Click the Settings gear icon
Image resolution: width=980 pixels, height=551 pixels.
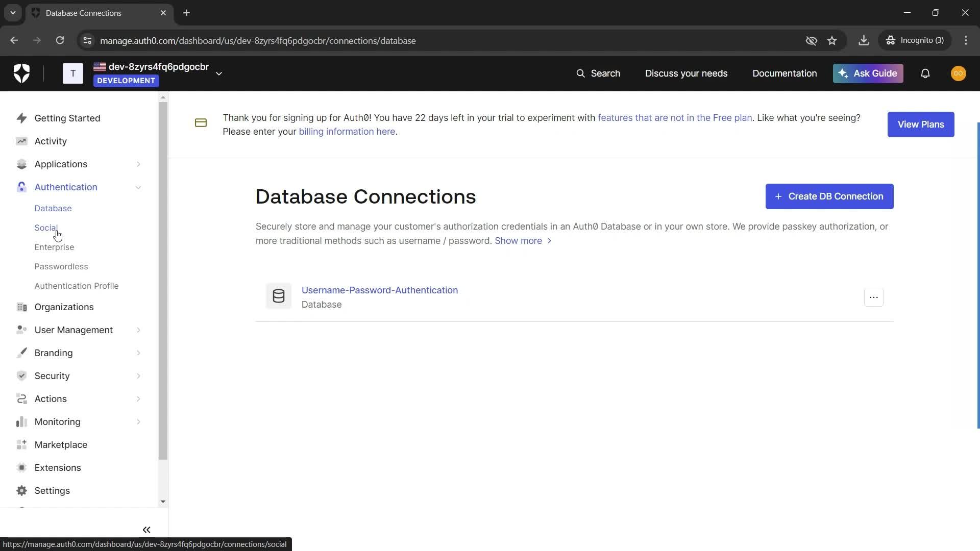[x=21, y=491]
